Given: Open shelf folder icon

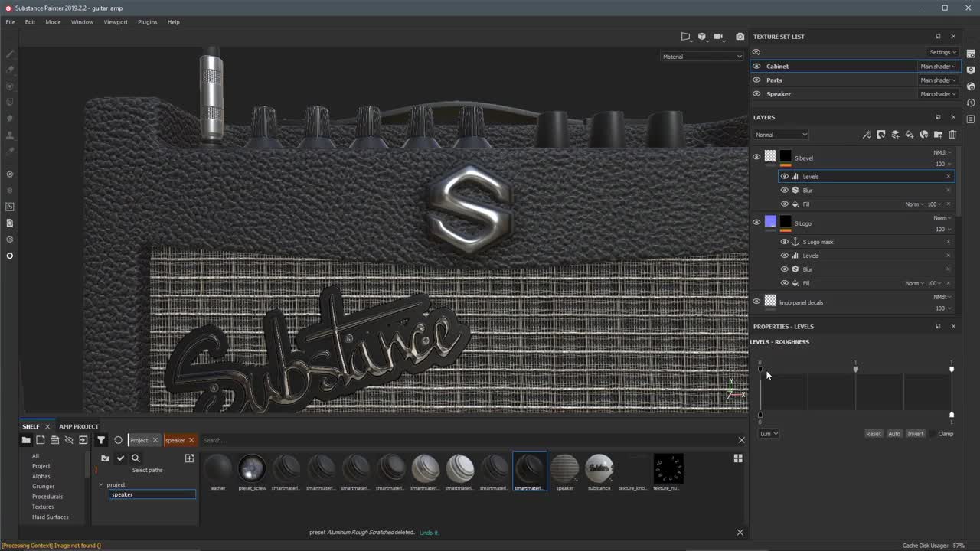Looking at the screenshot, I should click(26, 440).
